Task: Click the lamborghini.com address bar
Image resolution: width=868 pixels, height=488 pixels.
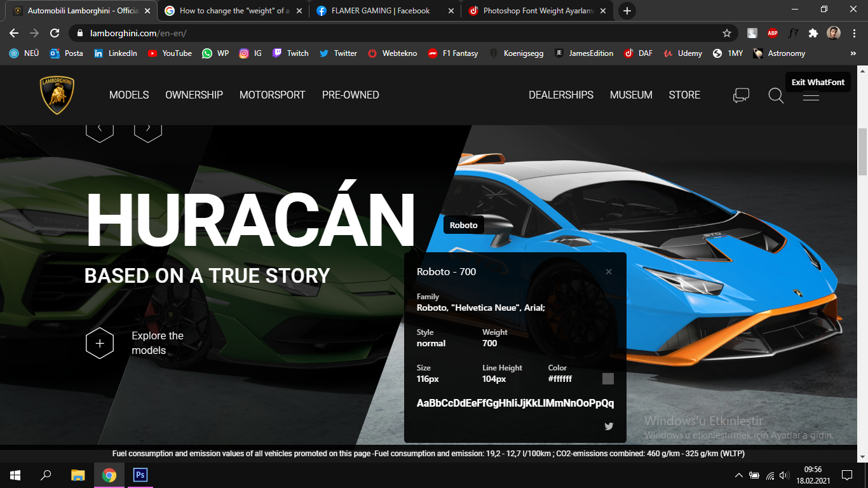Action: 403,33
